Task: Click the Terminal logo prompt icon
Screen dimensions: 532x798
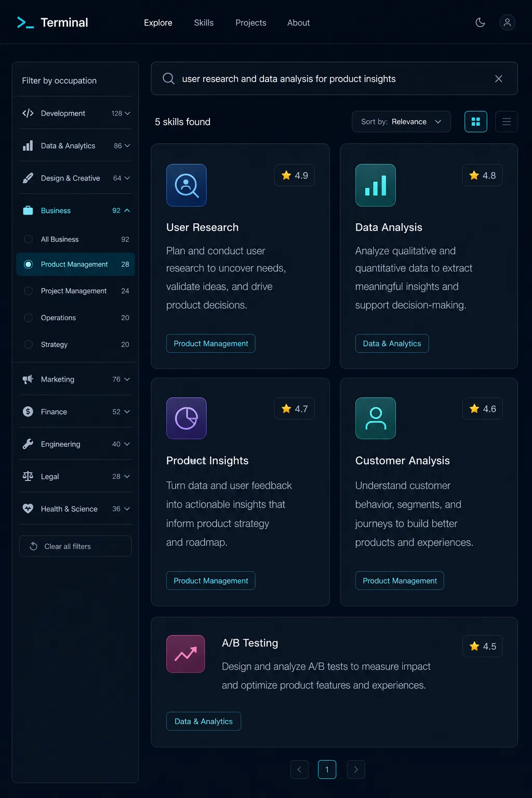Action: point(25,22)
